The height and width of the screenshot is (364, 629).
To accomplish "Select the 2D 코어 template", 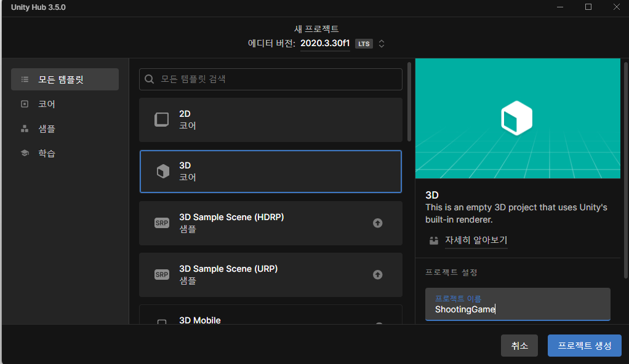I will (x=271, y=120).
